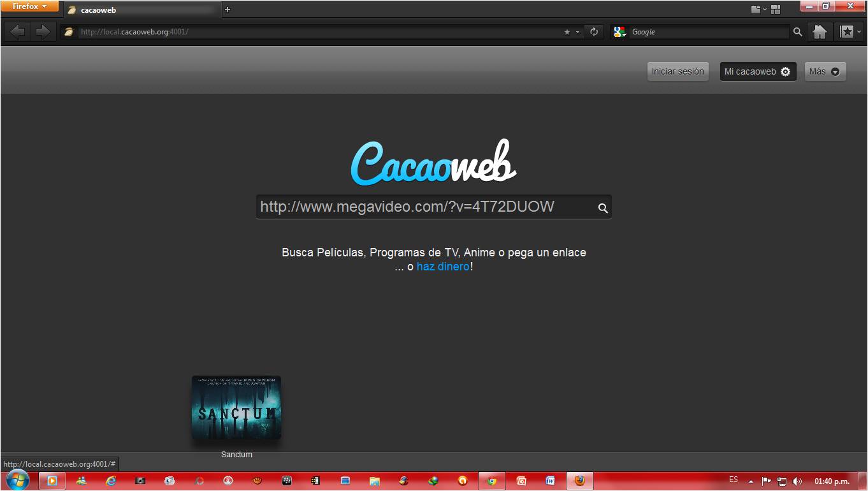
Task: Open Windows Live Messenger taskbar icon
Action: point(81,481)
